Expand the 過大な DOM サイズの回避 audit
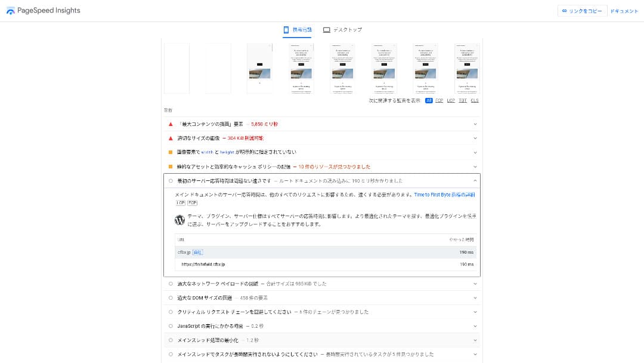This screenshot has width=644, height=363. click(x=475, y=297)
